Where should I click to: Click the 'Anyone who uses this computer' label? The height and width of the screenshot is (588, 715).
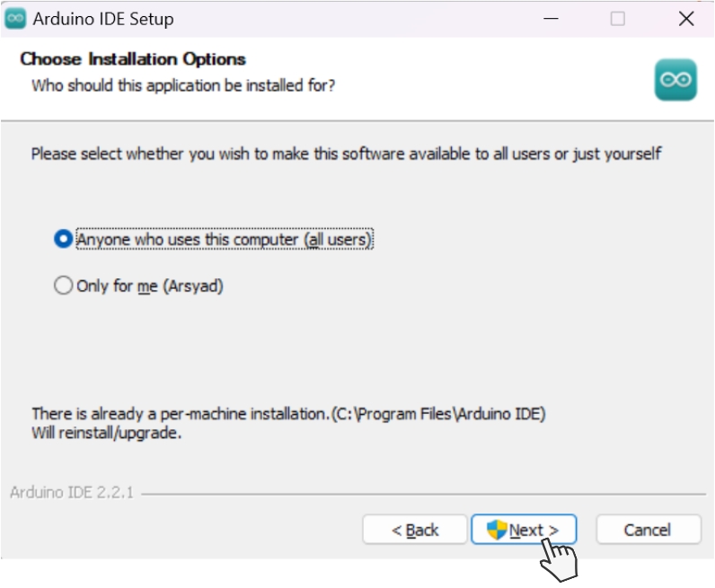pyautogui.click(x=224, y=240)
